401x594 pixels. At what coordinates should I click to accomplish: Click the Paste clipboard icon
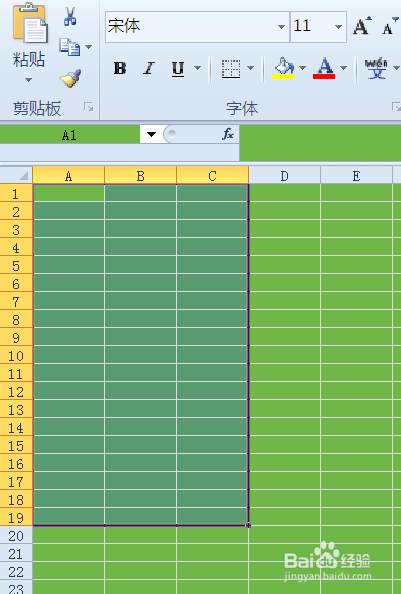30,23
